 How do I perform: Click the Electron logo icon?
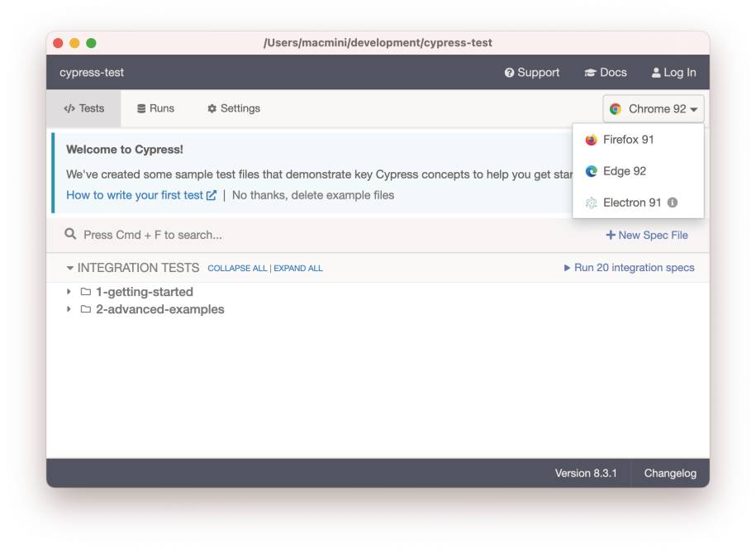click(x=591, y=203)
